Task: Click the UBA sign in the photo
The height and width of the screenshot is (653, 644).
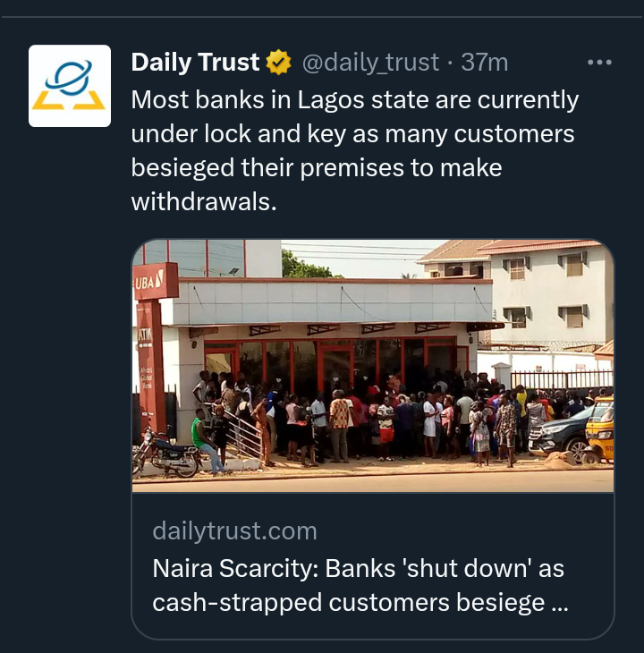Action: point(150,283)
